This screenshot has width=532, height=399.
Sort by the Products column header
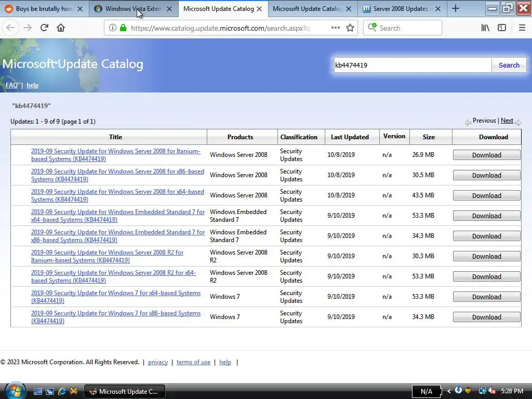tap(240, 137)
